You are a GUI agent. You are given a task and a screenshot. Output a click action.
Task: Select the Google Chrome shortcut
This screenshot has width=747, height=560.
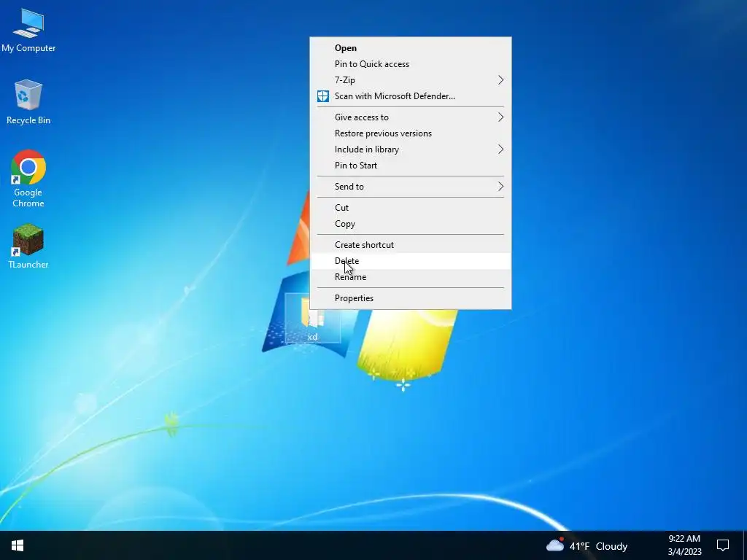pyautogui.click(x=28, y=179)
